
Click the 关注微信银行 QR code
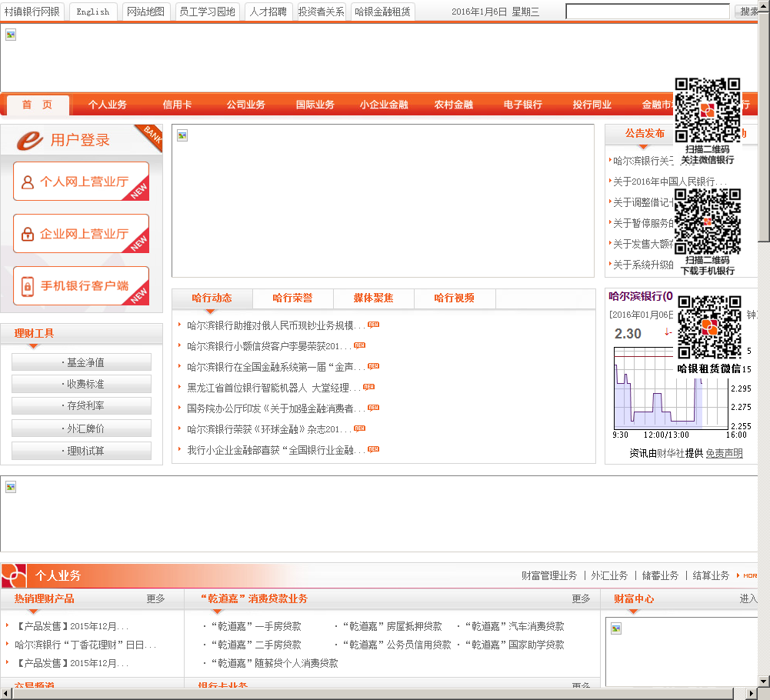click(x=707, y=111)
